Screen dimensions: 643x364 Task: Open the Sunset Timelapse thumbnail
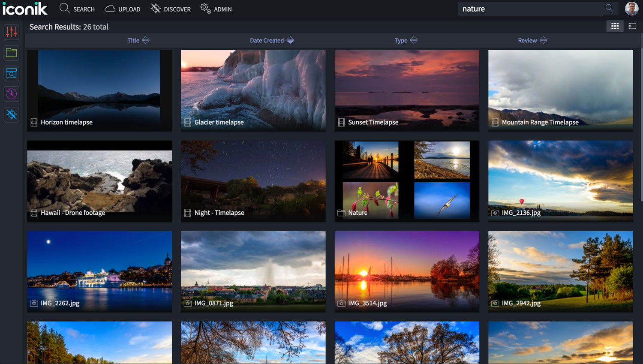(x=407, y=91)
